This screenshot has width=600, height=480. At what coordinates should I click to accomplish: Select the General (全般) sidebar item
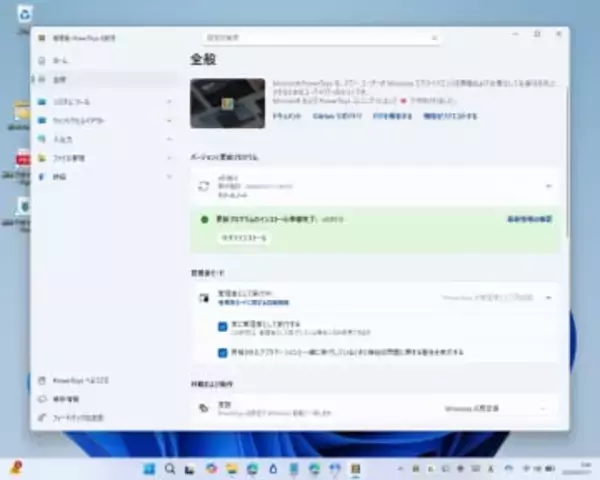click(60, 78)
